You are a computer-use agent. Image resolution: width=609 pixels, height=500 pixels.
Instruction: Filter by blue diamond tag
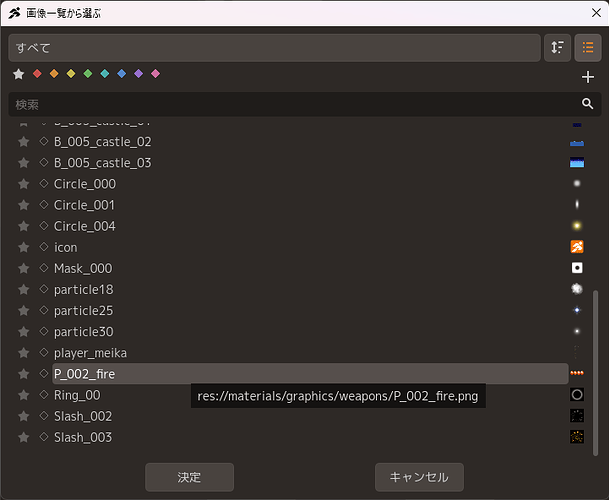(122, 73)
